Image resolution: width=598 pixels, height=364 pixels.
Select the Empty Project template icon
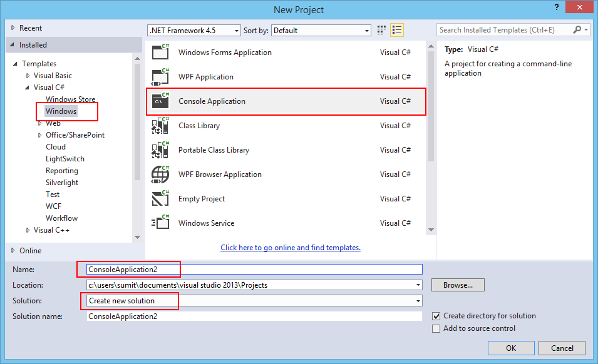pos(160,198)
